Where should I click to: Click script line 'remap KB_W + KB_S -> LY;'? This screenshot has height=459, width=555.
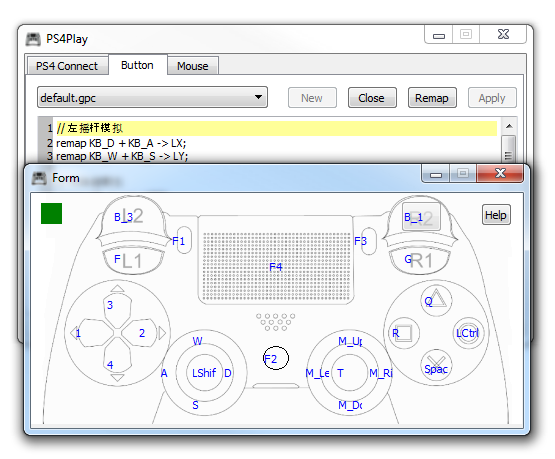point(122,156)
